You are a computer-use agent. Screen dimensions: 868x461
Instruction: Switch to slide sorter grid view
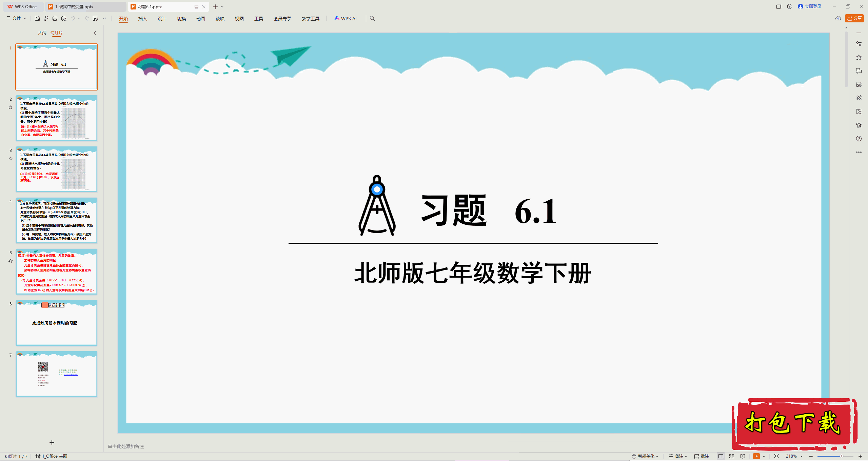pos(732,456)
